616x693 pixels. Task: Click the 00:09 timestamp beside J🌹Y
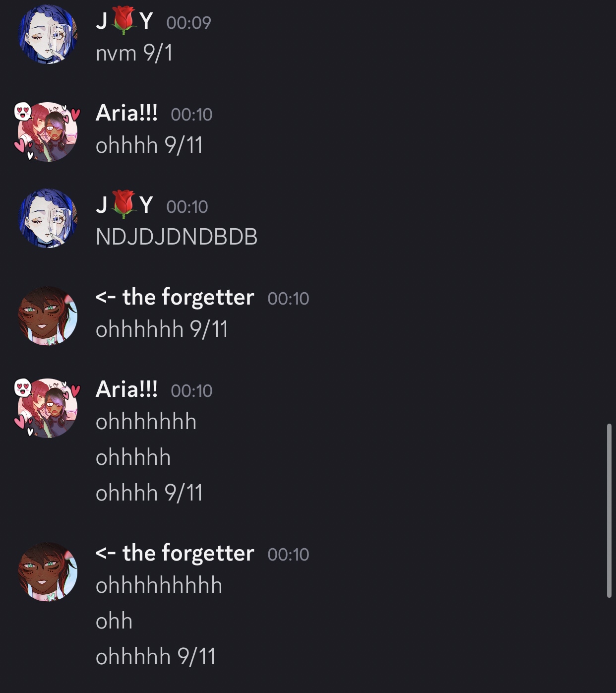pyautogui.click(x=189, y=23)
